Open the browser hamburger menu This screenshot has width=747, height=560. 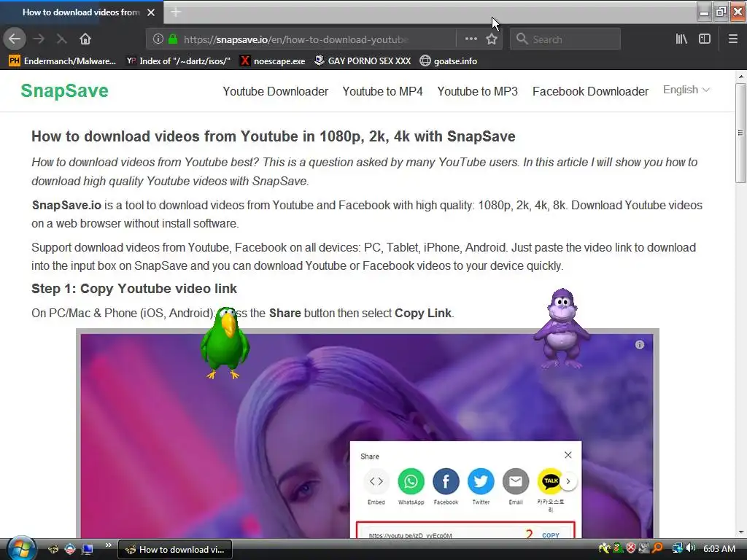[733, 39]
